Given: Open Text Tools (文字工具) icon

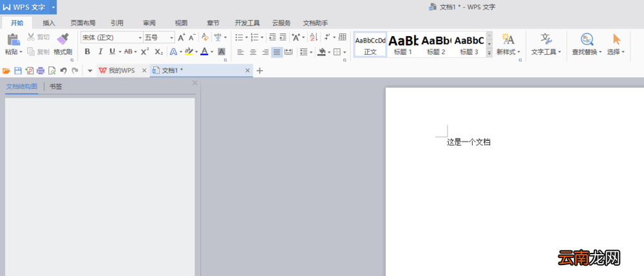Looking at the screenshot, I should point(546,39).
